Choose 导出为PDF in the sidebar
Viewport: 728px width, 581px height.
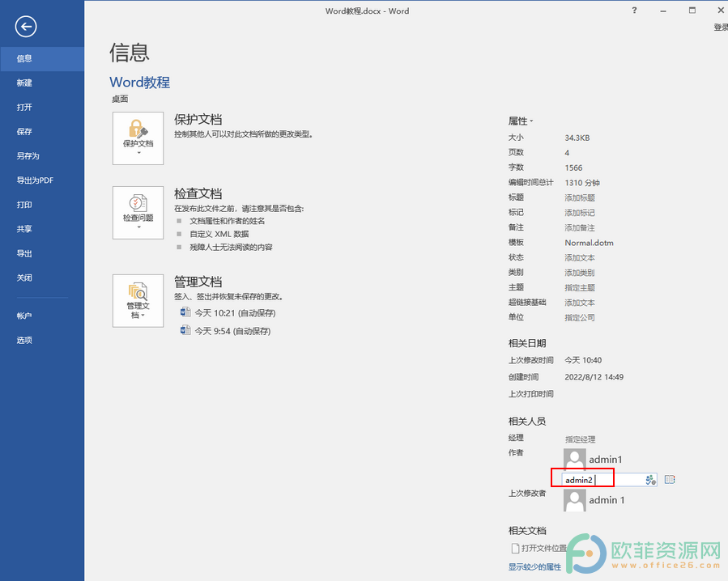point(42,180)
